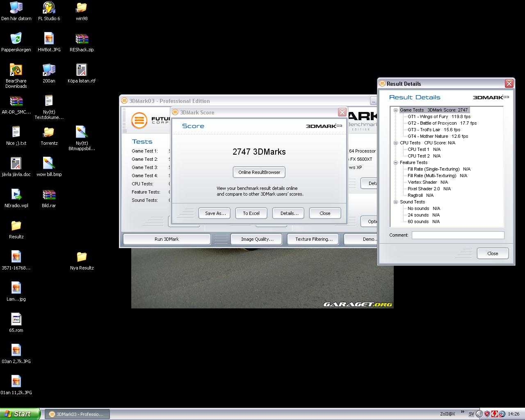Screen dimensions: 525x420
Task: Select the 24 sounds row
Action: 424,215
